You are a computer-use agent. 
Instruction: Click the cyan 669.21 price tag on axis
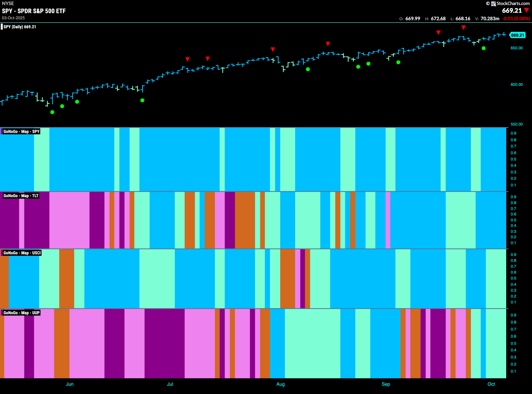517,35
